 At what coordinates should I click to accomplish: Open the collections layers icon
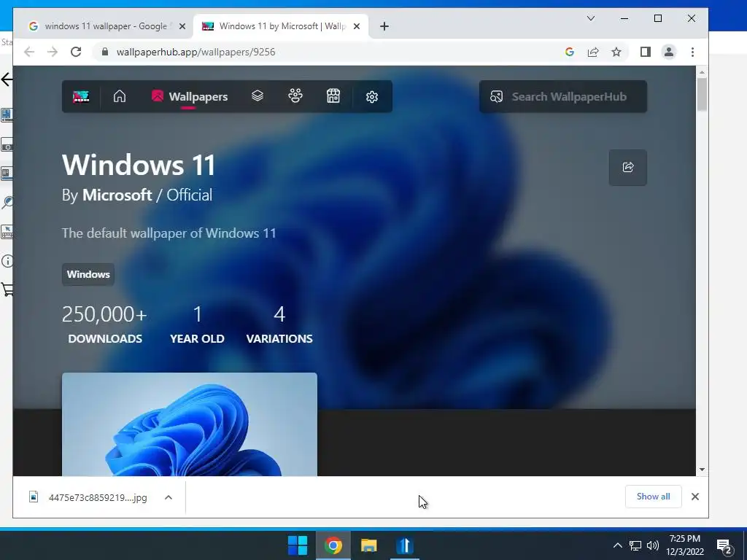point(258,96)
